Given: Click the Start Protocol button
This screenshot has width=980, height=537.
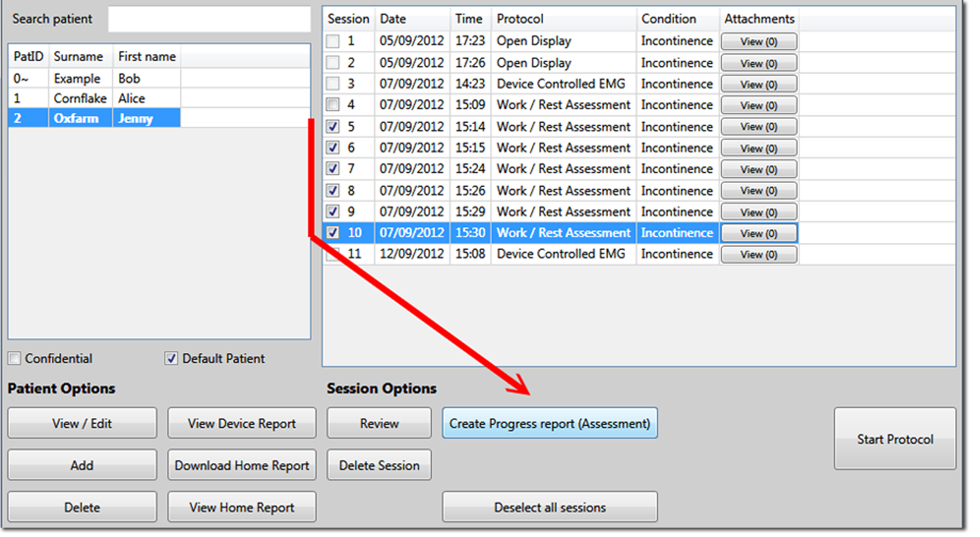Looking at the screenshot, I should pyautogui.click(x=895, y=439).
